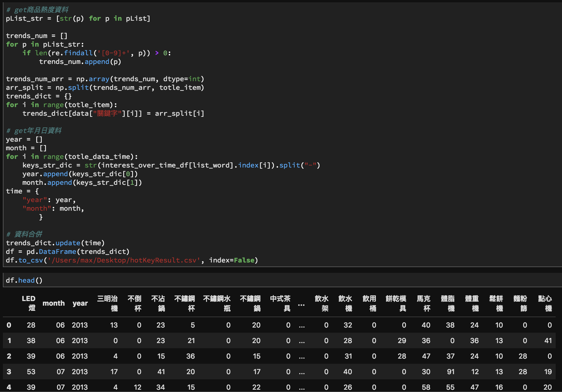Click the 餅乾模具 value '29' in row 1
This screenshot has height=392, width=562.
tap(402, 341)
